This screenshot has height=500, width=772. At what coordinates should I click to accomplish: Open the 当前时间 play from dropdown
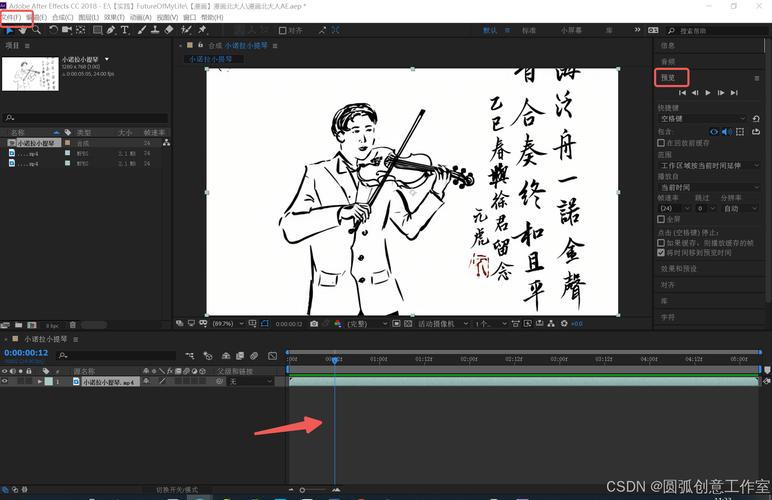pyautogui.click(x=709, y=188)
